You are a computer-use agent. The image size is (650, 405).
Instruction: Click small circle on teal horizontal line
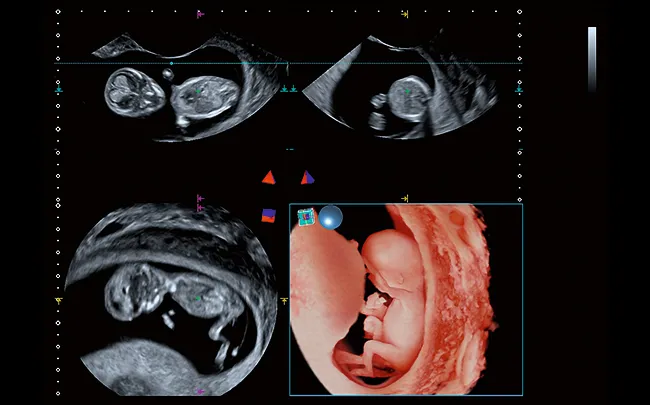(x=171, y=63)
